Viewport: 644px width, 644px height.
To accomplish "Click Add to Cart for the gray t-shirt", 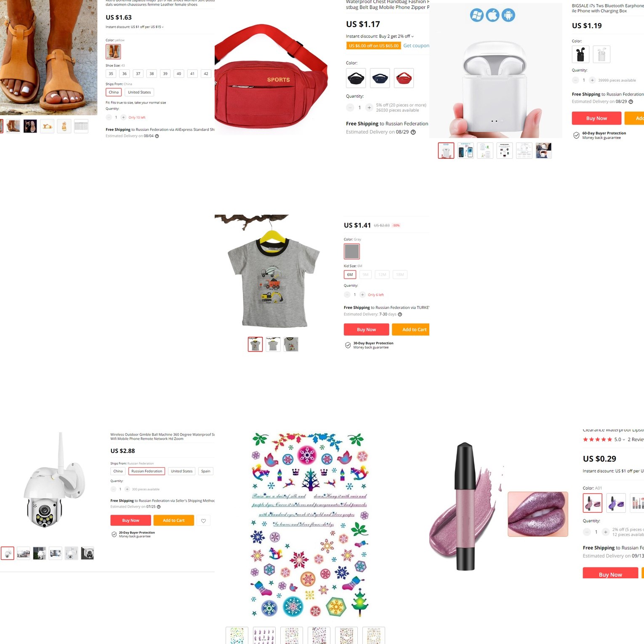I will coord(410,330).
